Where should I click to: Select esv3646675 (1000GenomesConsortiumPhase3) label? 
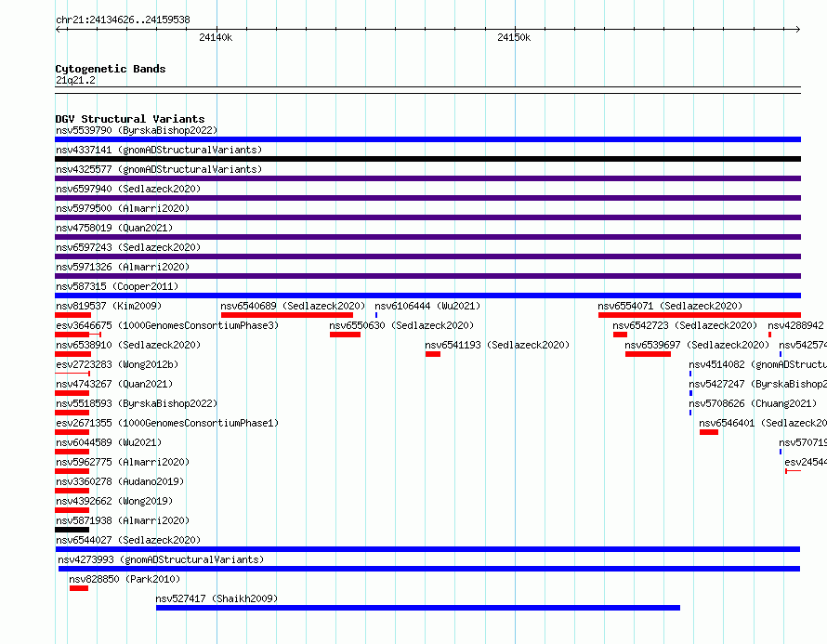pyautogui.click(x=167, y=325)
